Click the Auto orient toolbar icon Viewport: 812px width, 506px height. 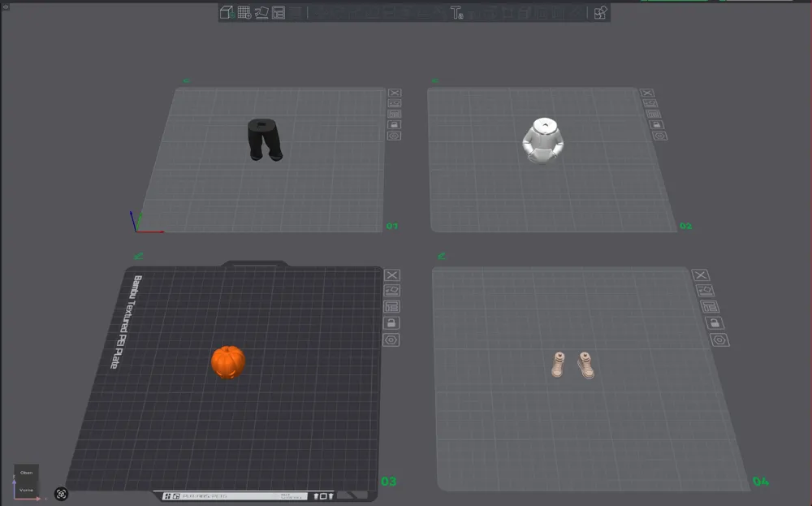[x=261, y=12]
